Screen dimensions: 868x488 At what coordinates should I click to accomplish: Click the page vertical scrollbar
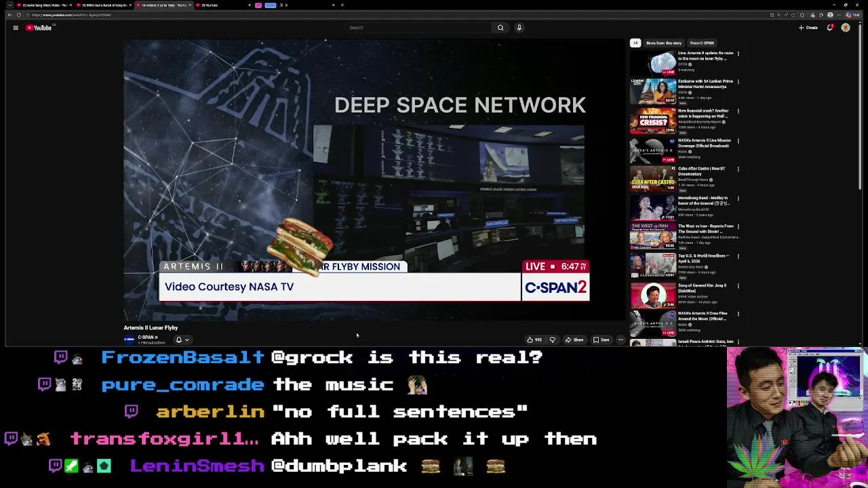click(861, 108)
